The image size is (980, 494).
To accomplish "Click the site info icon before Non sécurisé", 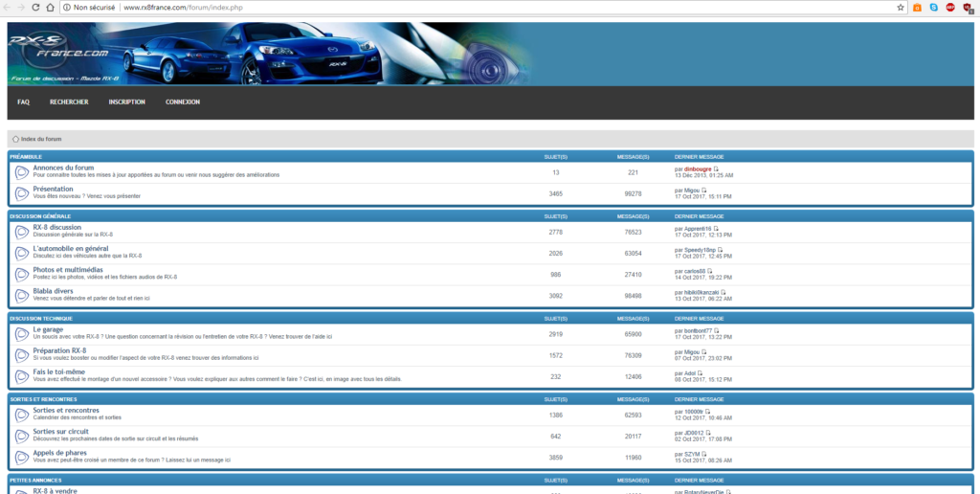I will [x=67, y=8].
